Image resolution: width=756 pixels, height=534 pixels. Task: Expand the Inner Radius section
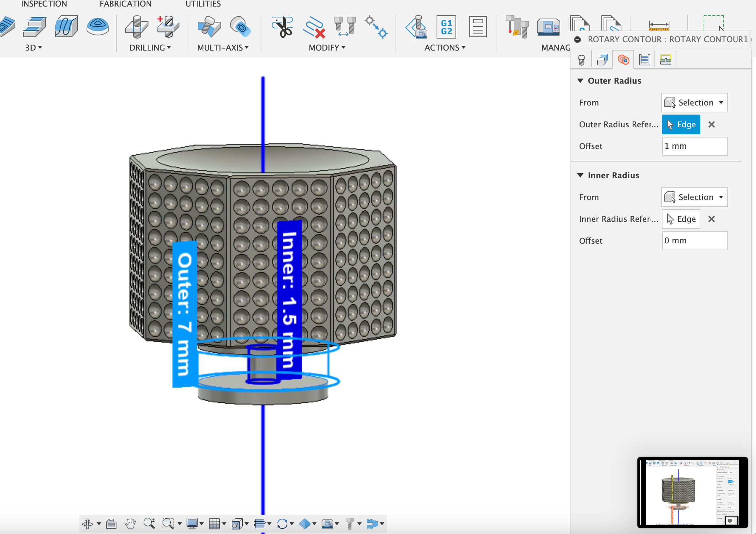point(581,175)
